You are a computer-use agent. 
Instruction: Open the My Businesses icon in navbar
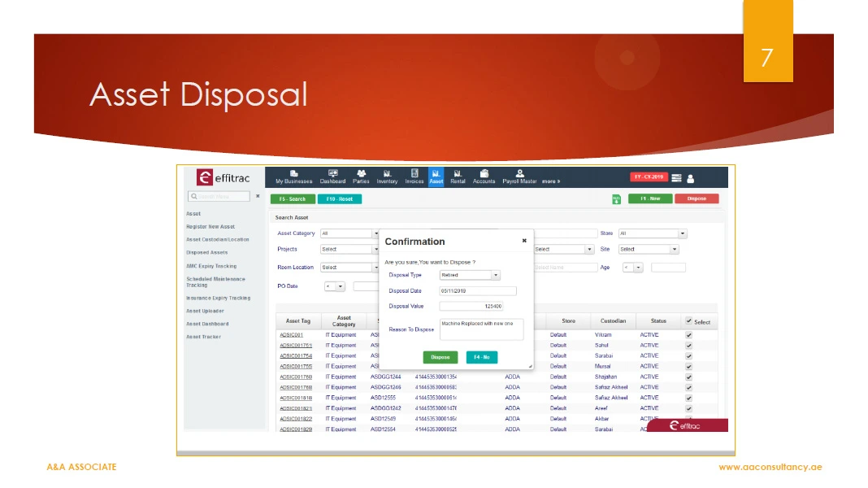293,173
